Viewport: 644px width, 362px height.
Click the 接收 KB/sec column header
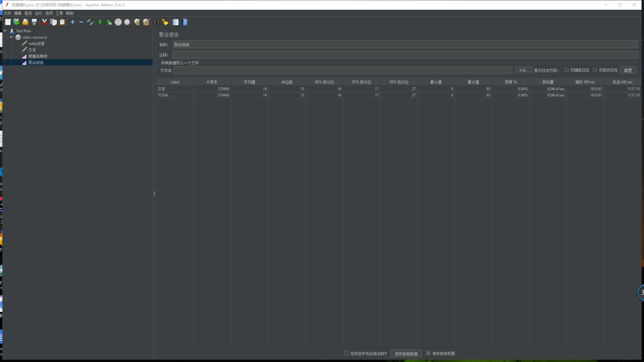585,82
